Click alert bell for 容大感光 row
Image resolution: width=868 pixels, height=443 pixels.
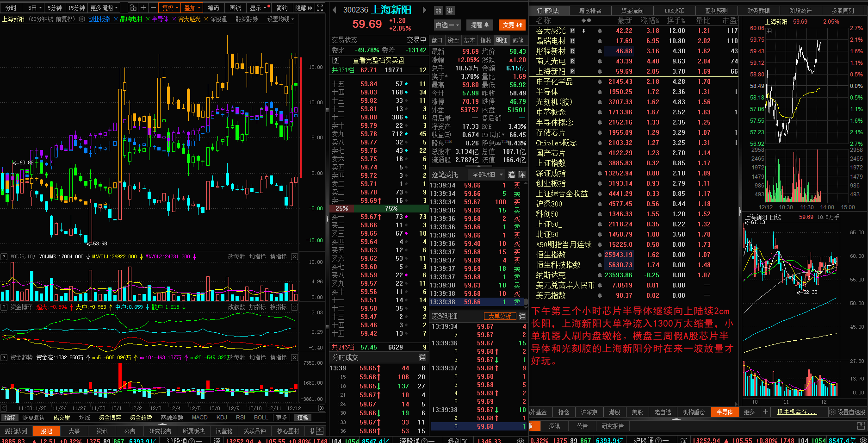click(600, 31)
